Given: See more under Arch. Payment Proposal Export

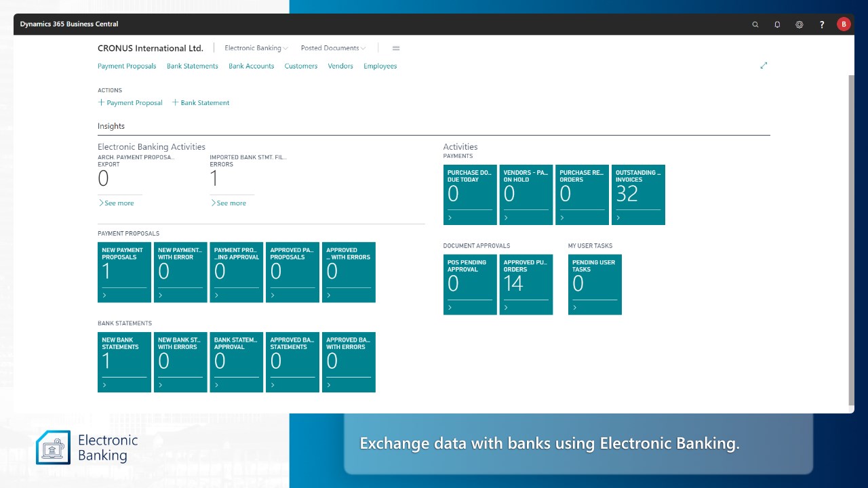Looking at the screenshot, I should pos(116,203).
